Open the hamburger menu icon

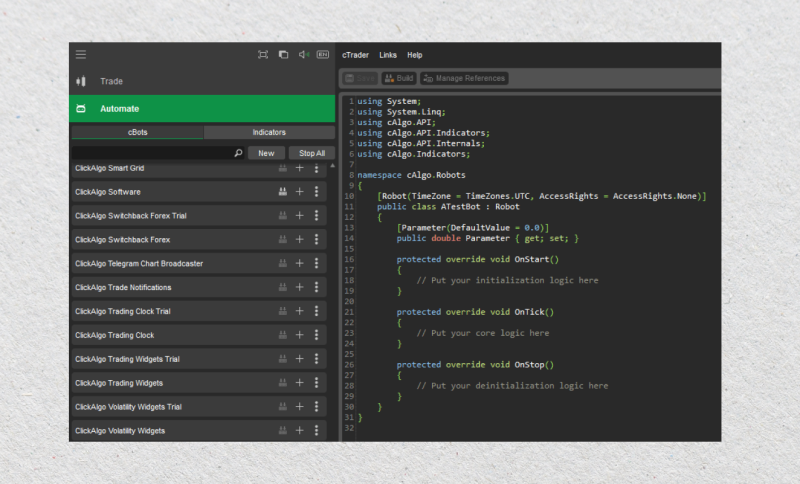coord(81,55)
